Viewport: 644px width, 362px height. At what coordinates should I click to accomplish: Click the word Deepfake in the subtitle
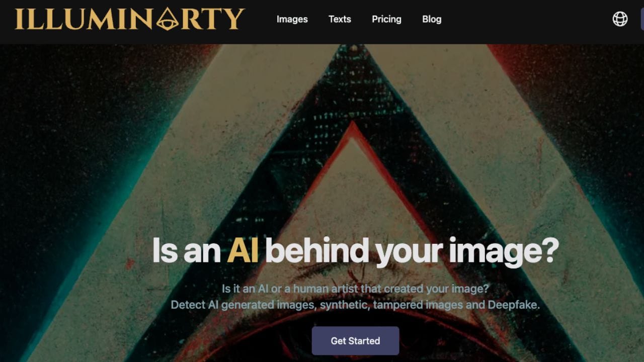pos(513,305)
